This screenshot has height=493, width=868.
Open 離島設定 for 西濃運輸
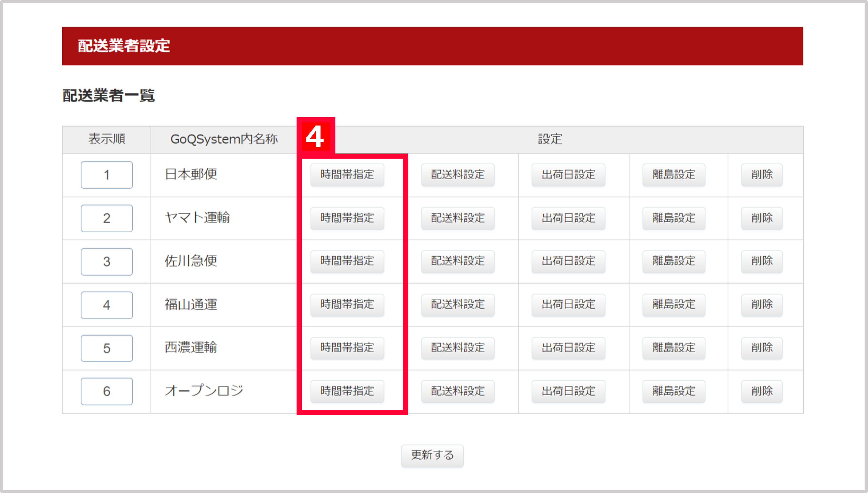coord(674,348)
